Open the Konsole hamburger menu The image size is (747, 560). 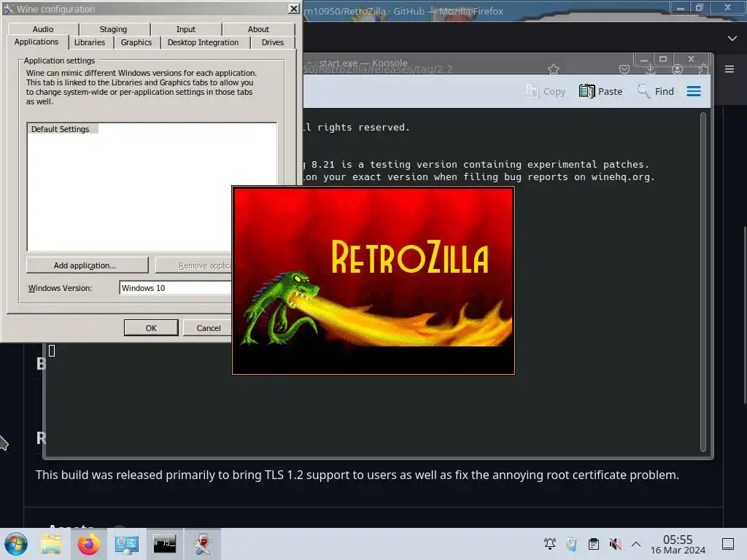pyautogui.click(x=694, y=91)
